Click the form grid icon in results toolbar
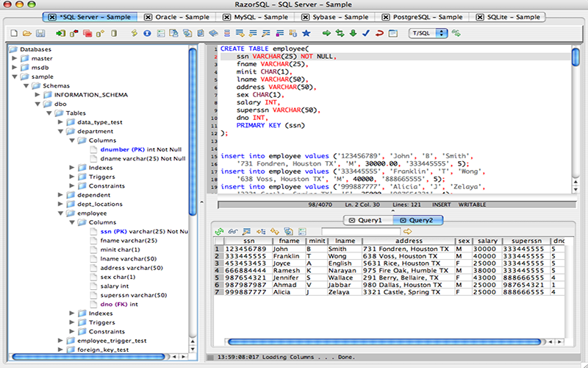588x368 pixels. [x=302, y=232]
